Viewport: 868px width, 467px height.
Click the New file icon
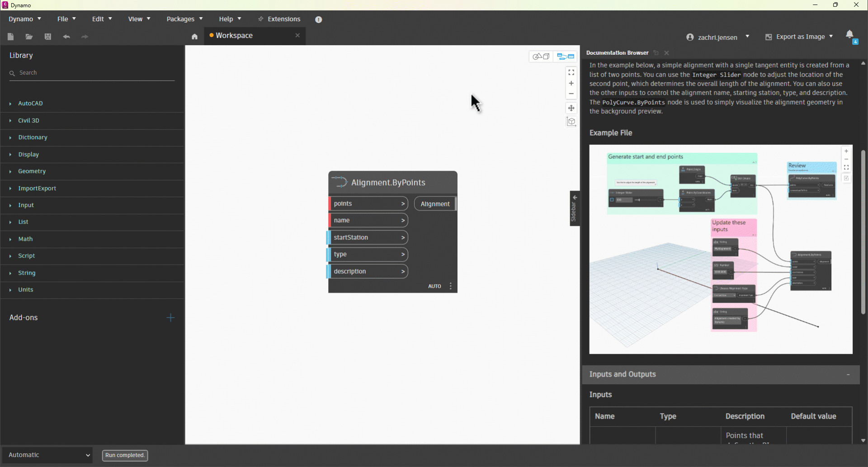pyautogui.click(x=11, y=37)
